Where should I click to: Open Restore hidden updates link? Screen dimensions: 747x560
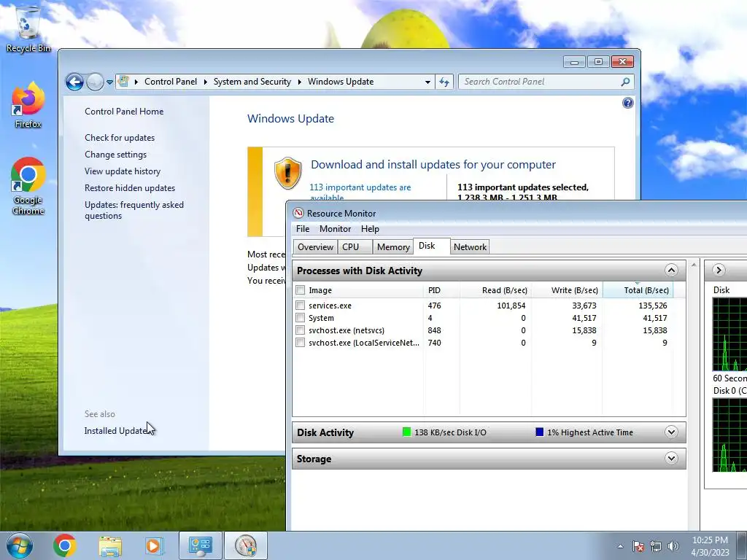(130, 187)
